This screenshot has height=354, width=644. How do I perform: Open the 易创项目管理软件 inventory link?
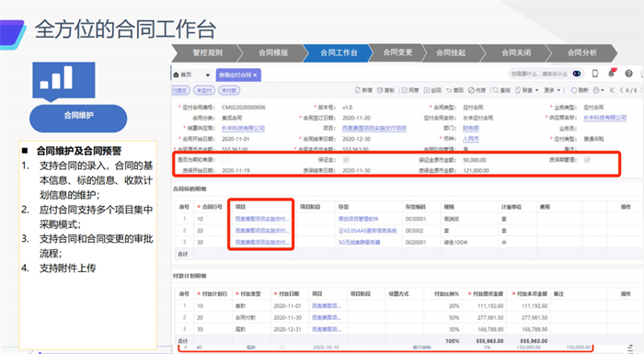[x=358, y=220]
